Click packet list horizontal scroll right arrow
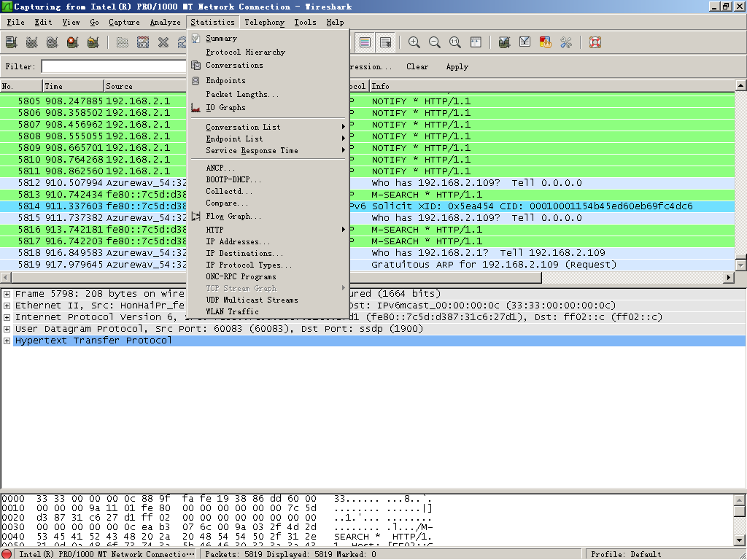 coord(729,277)
